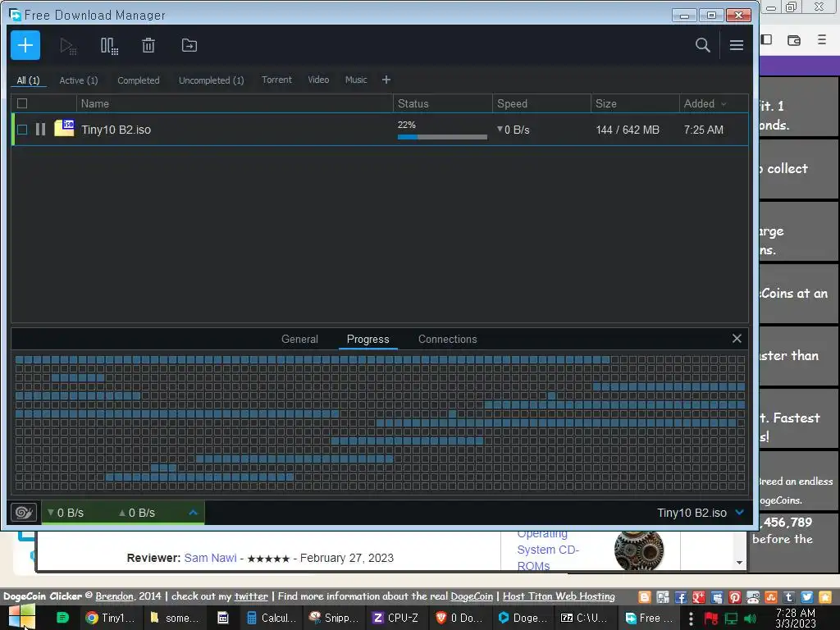Tick the select-all checkbox in header
Viewport: 840px width, 630px height.
[22, 103]
